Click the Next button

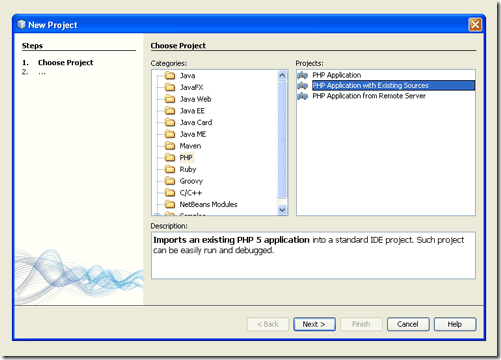click(314, 324)
